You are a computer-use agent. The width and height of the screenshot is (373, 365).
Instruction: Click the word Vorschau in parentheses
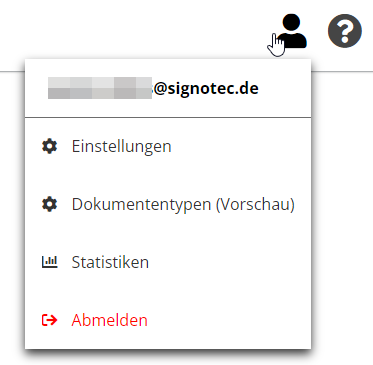[x=255, y=204]
